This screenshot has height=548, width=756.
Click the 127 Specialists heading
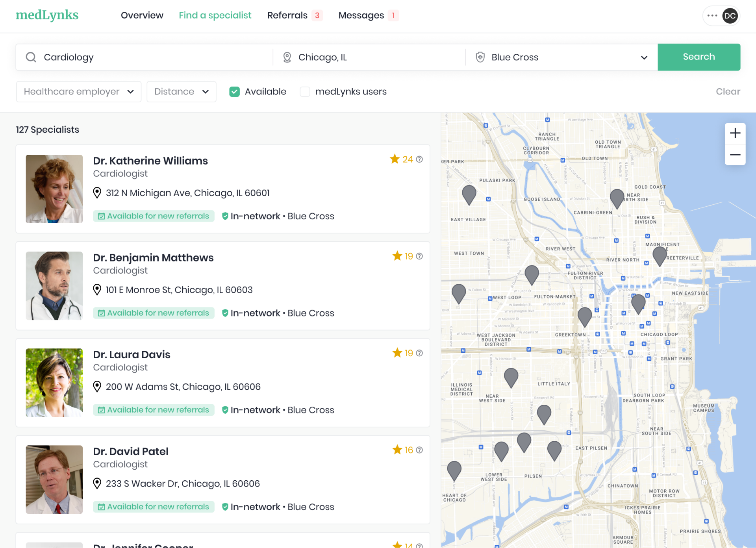(47, 130)
